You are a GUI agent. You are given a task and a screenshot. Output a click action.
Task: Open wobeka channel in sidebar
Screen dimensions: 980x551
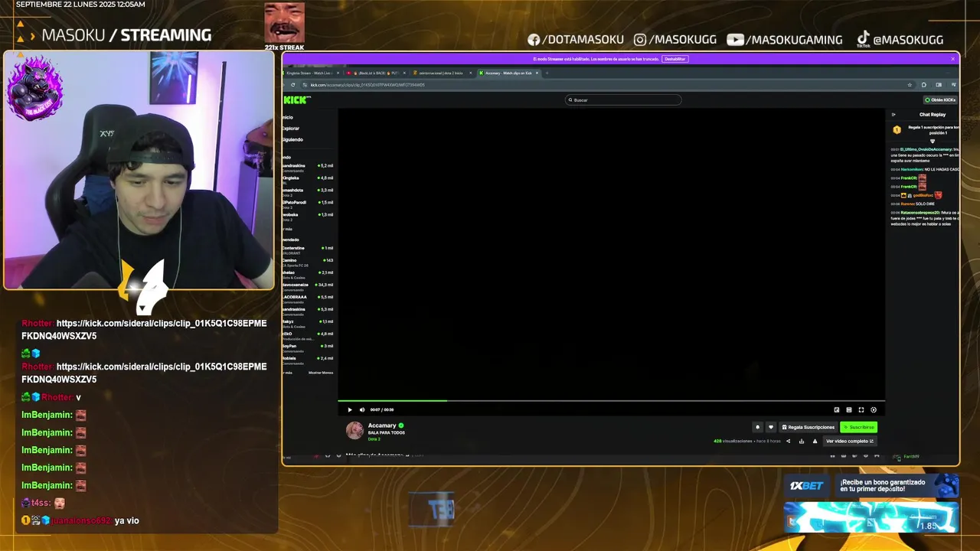coord(308,216)
